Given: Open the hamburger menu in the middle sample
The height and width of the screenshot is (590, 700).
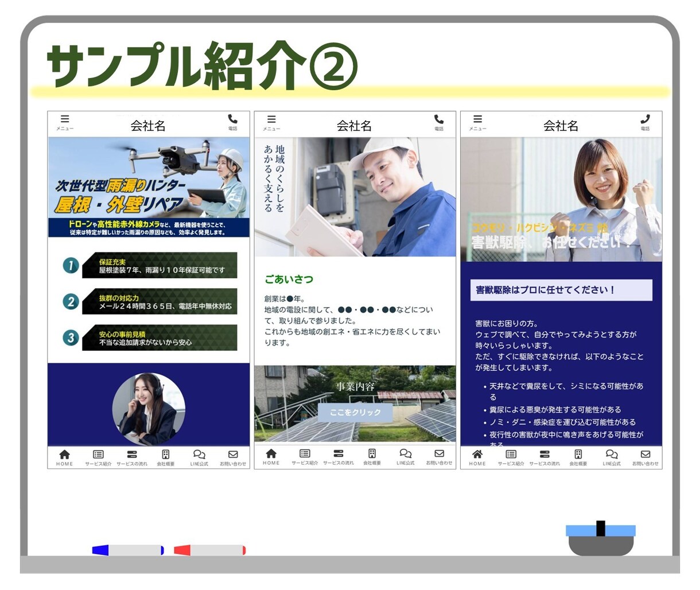Looking at the screenshot, I should (271, 122).
